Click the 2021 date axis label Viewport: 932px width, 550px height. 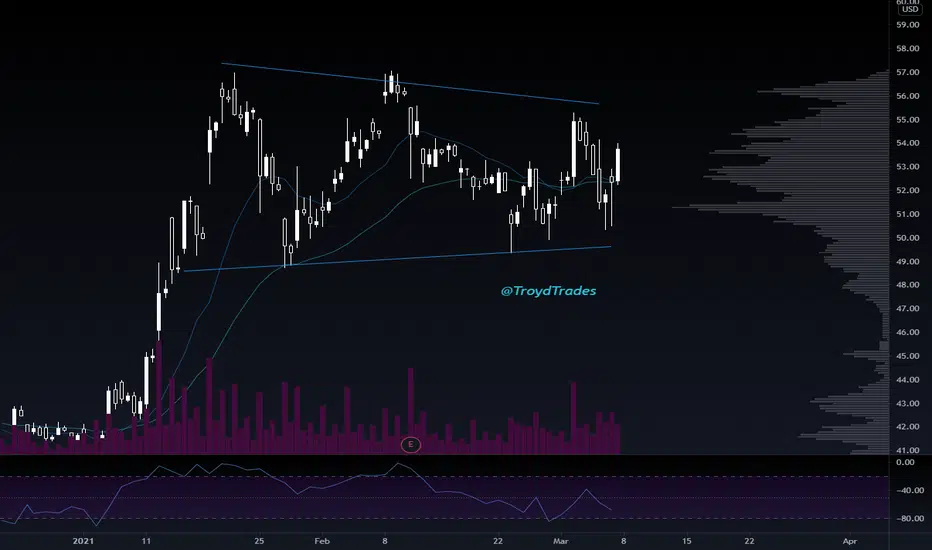point(83,541)
